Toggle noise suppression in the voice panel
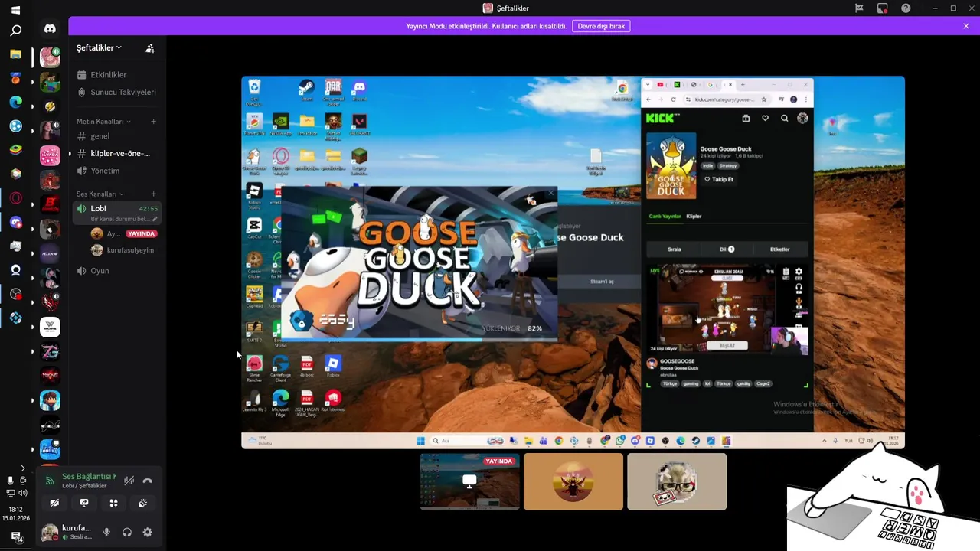980x551 pixels. pyautogui.click(x=129, y=481)
